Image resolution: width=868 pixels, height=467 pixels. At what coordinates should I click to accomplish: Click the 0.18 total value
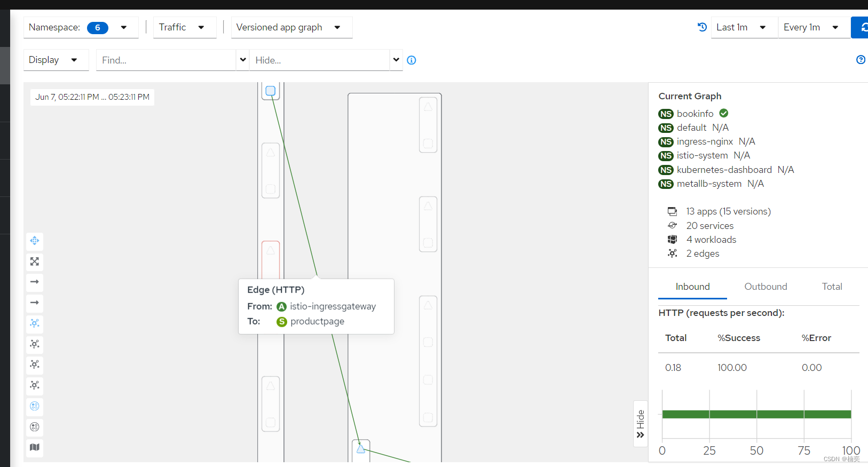pyautogui.click(x=673, y=368)
